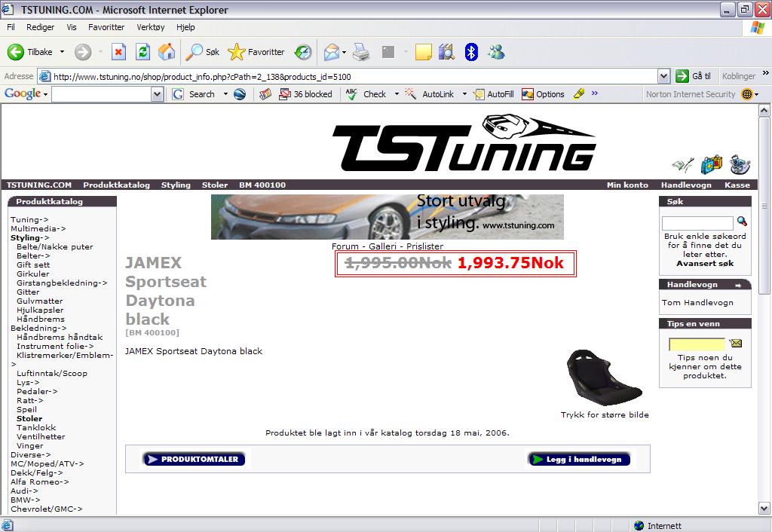This screenshot has width=772, height=532.
Task: Open the address bar dropdown arrow
Action: pos(663,76)
